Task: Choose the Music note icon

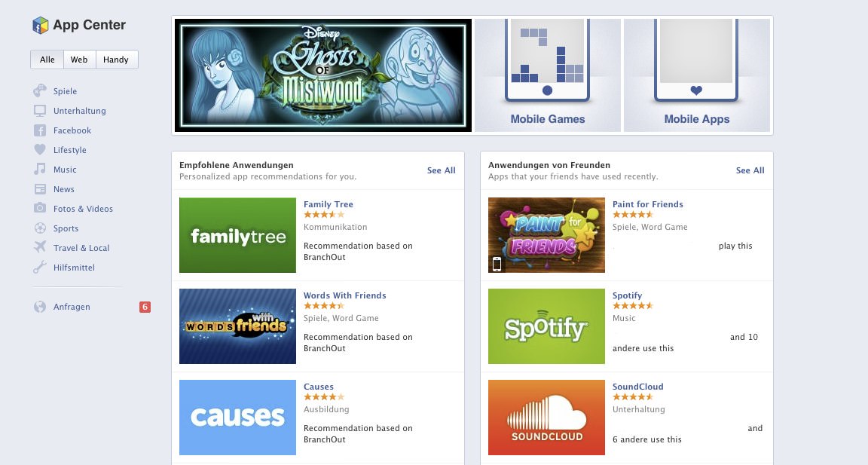Action: (x=40, y=169)
